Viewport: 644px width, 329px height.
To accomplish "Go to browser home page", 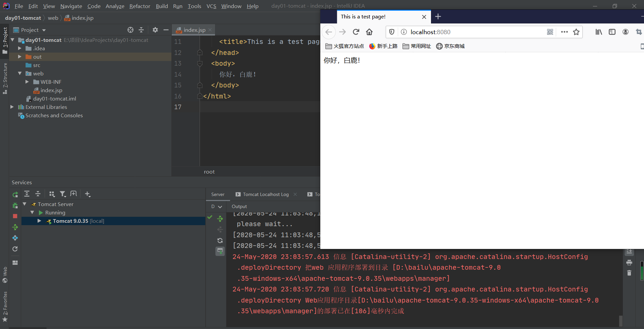I will click(x=369, y=32).
